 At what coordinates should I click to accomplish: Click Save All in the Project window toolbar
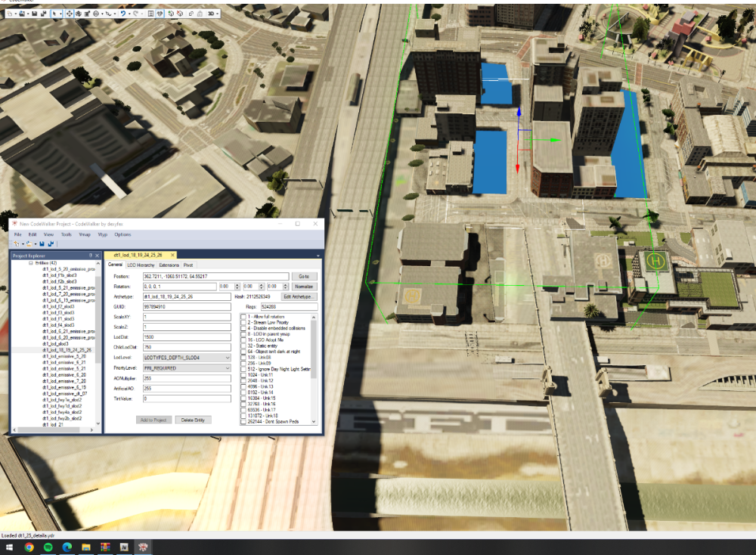(51, 244)
